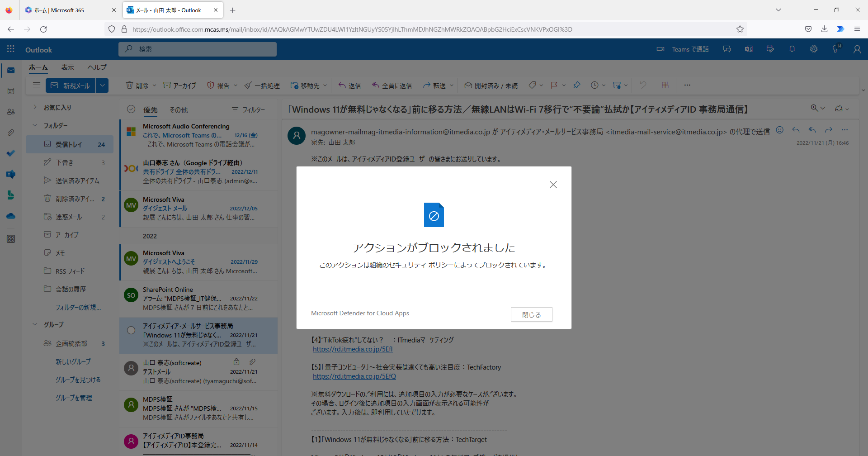
Task: Click 新規メール button
Action: pyautogui.click(x=71, y=85)
